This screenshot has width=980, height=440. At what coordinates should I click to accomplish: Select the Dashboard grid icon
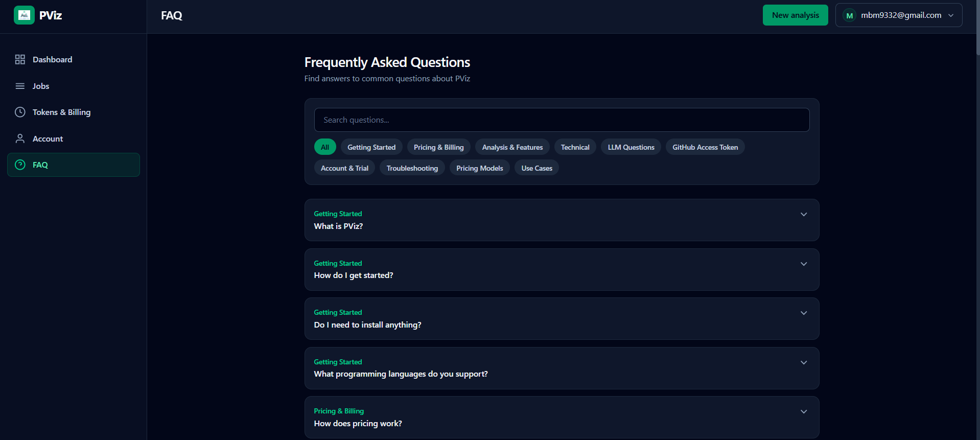[x=20, y=59]
